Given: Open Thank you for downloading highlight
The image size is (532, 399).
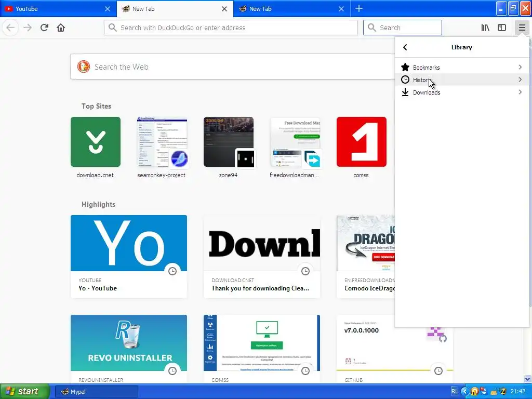Looking at the screenshot, I should 262,257.
